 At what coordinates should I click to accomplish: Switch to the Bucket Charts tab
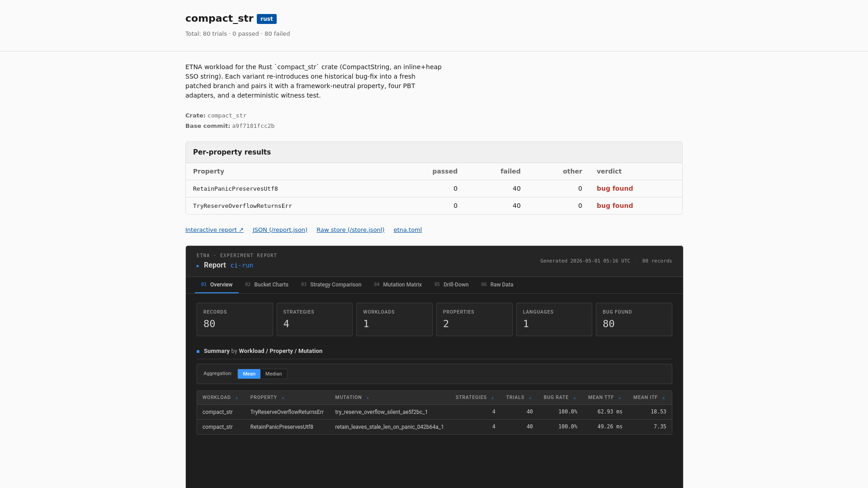267,285
